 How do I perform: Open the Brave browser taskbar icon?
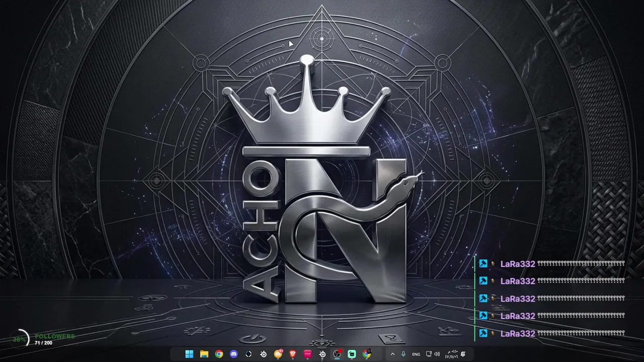293,354
